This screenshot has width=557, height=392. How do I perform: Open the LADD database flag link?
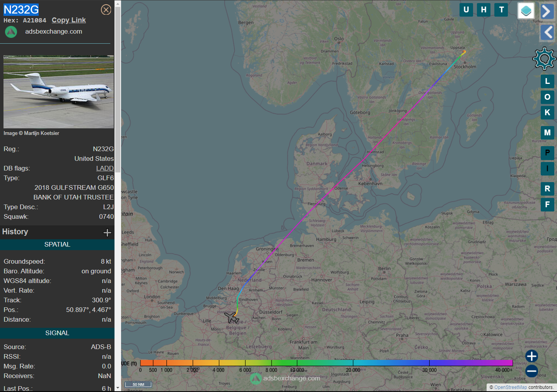[105, 168]
